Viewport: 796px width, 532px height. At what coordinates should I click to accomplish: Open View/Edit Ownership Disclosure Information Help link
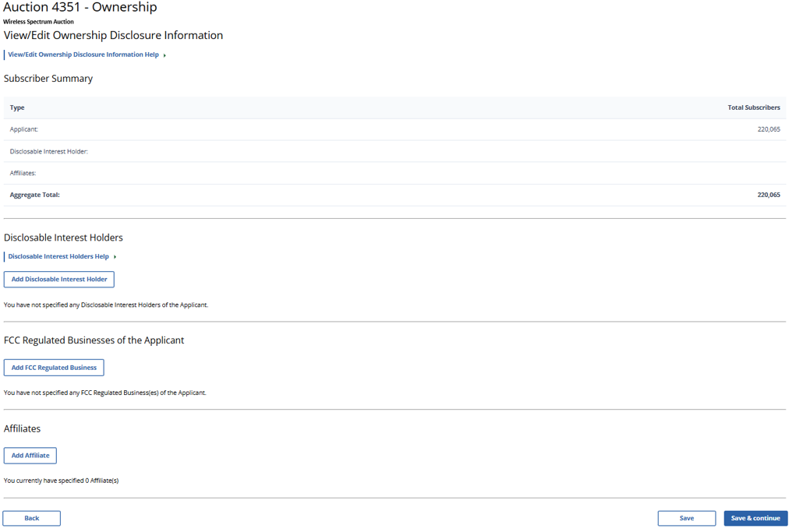(83, 55)
